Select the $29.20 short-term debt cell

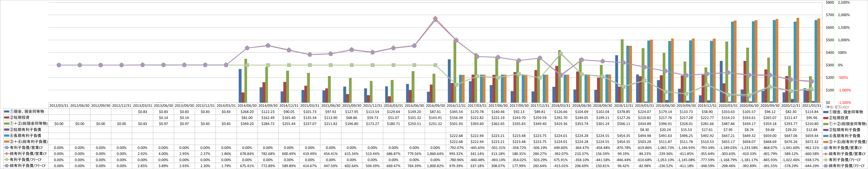pyautogui.click(x=790, y=130)
